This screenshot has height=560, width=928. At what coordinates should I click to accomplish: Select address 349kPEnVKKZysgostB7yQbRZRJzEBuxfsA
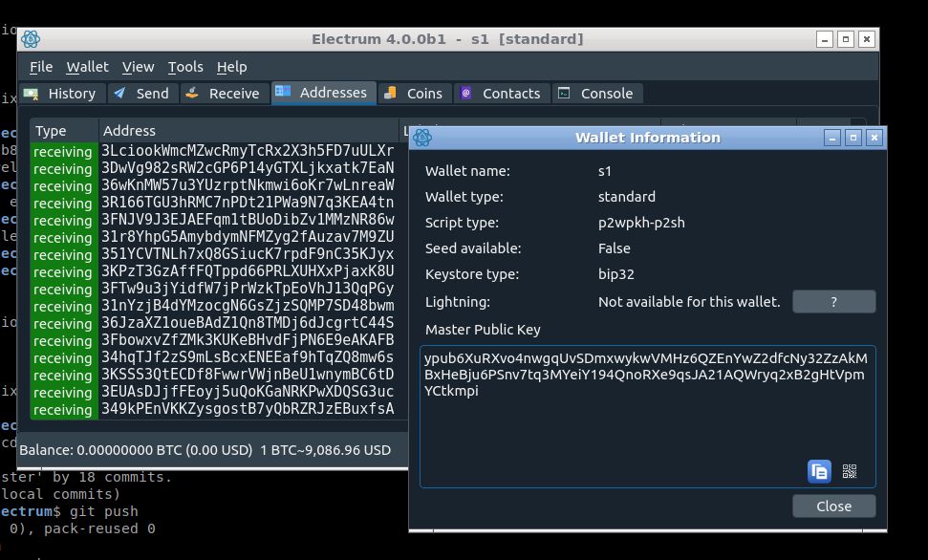tap(248, 409)
